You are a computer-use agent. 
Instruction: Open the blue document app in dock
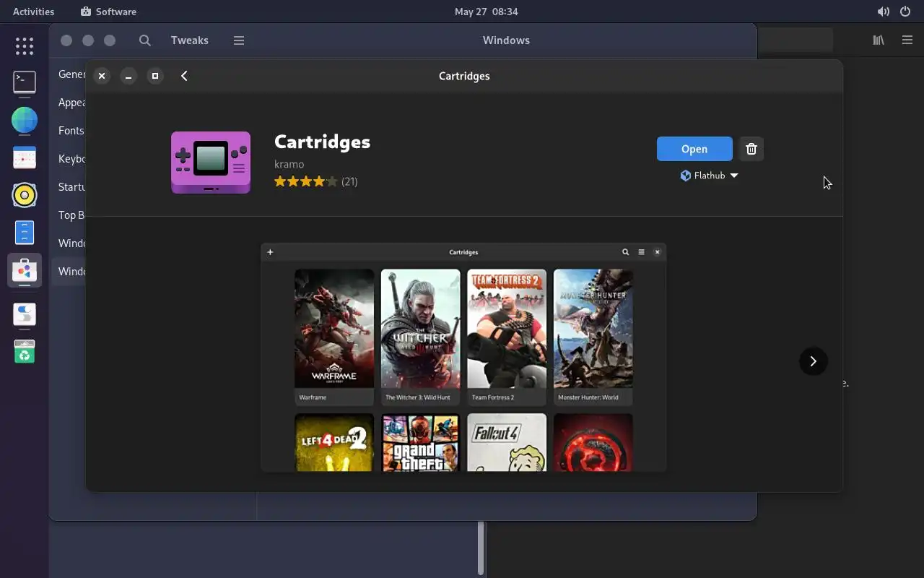(25, 233)
